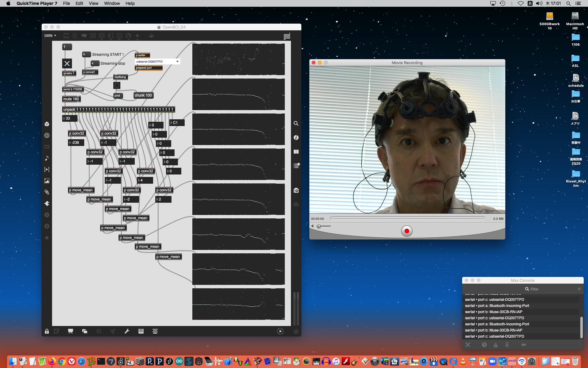Toggle the X metro toggle box
This screenshot has height=368, width=588.
tap(67, 63)
